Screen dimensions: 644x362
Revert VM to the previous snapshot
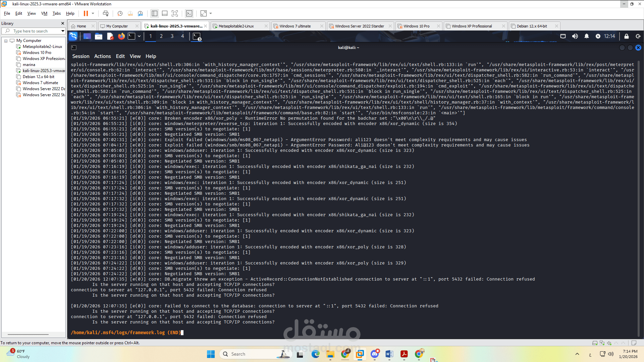[x=130, y=13]
